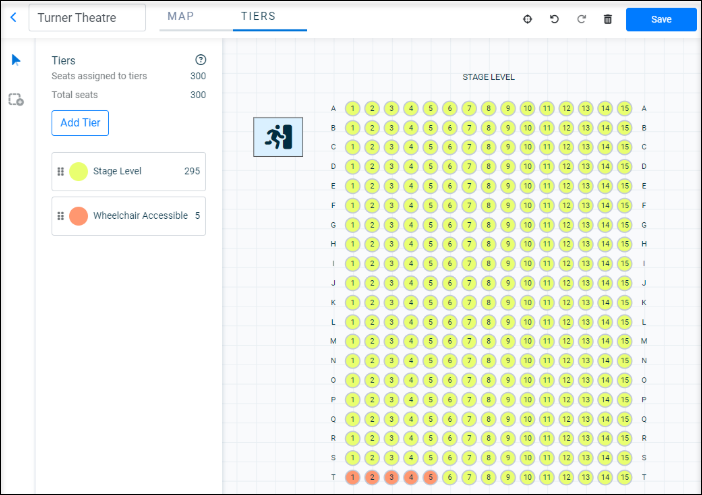Select seat 9 in row J
This screenshot has width=702, height=495.
[508, 283]
